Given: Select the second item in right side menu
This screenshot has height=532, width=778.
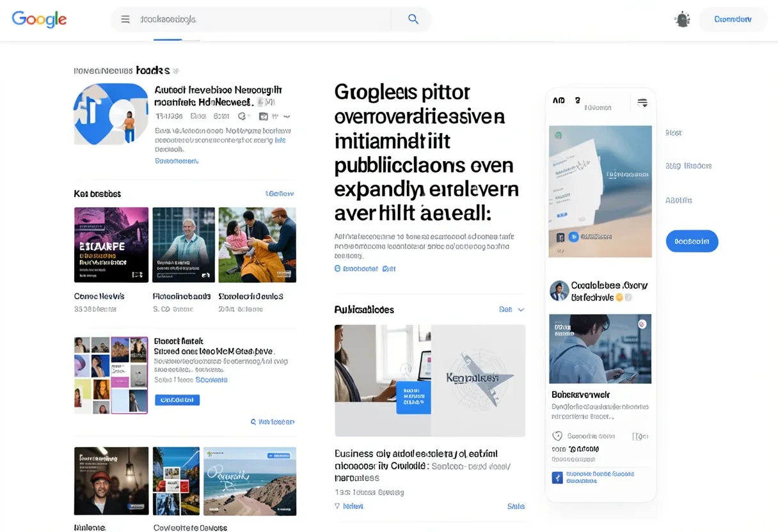Looking at the screenshot, I should [x=688, y=166].
